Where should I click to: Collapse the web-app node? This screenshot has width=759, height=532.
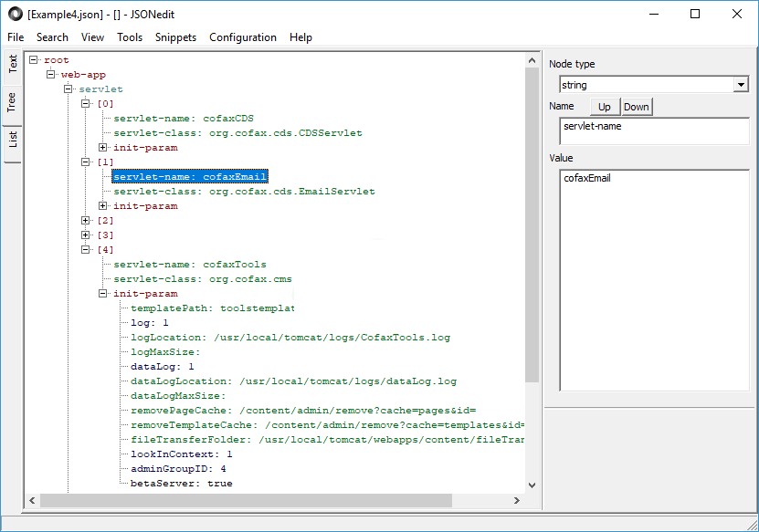[51, 75]
